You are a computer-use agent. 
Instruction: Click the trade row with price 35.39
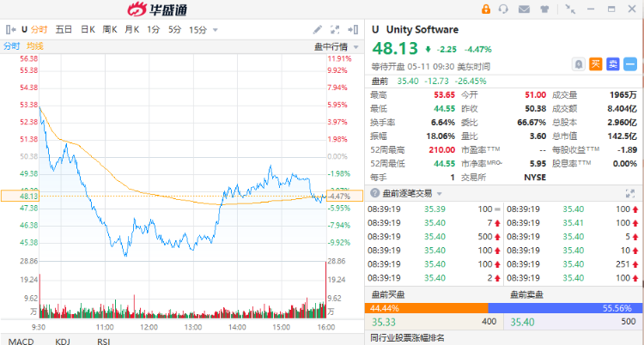434,209
